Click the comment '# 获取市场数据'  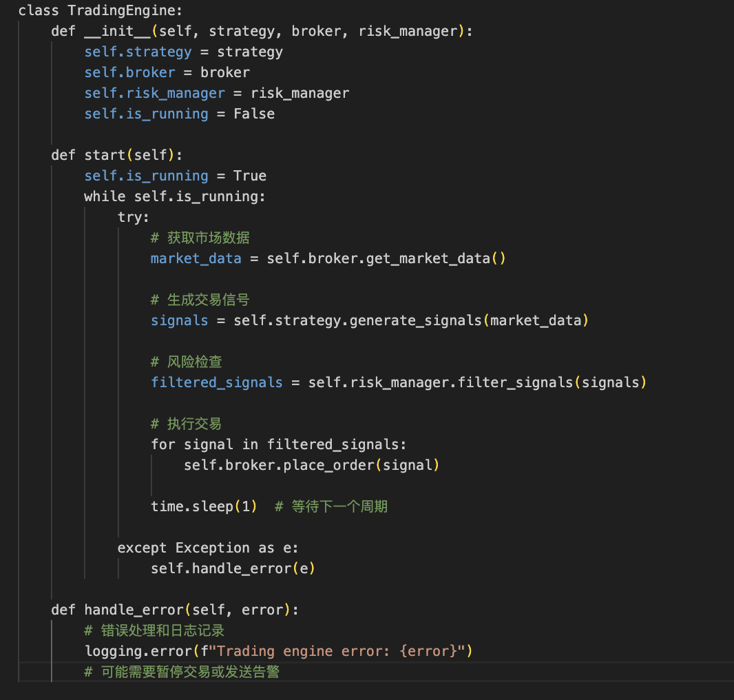pos(200,238)
